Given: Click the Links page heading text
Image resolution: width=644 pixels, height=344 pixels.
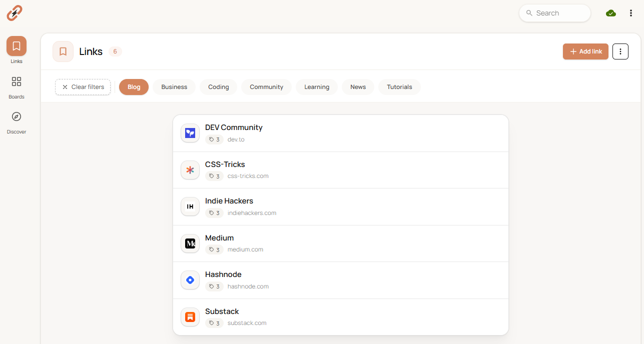Looking at the screenshot, I should (x=91, y=51).
